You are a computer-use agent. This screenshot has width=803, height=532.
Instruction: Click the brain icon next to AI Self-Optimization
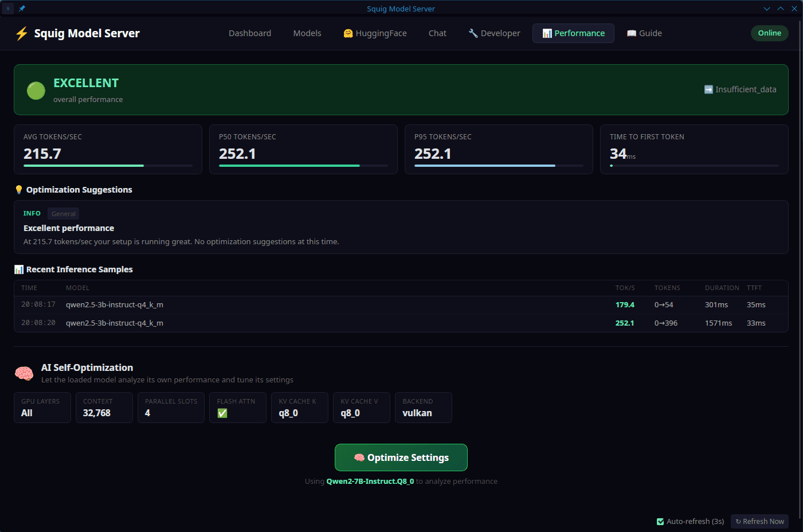point(23,372)
